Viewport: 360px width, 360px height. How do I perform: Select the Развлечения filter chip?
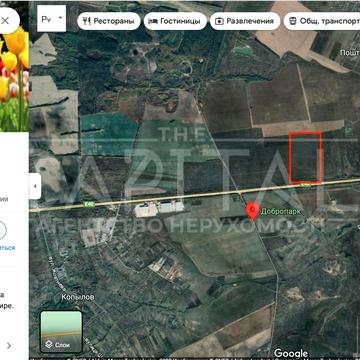pos(245,21)
